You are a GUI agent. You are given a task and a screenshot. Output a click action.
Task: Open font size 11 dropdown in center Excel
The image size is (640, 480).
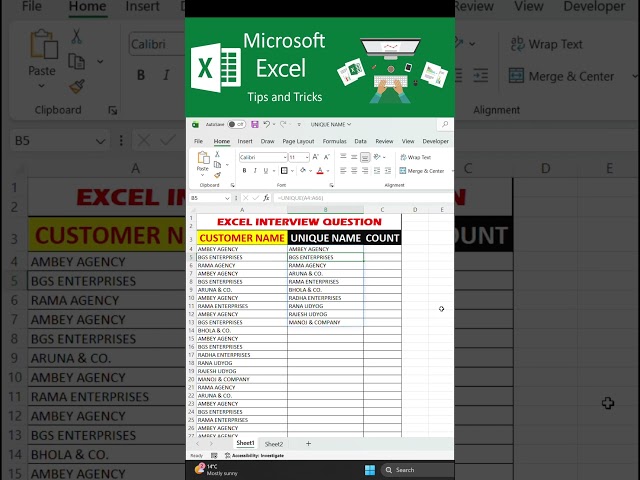tap(307, 157)
